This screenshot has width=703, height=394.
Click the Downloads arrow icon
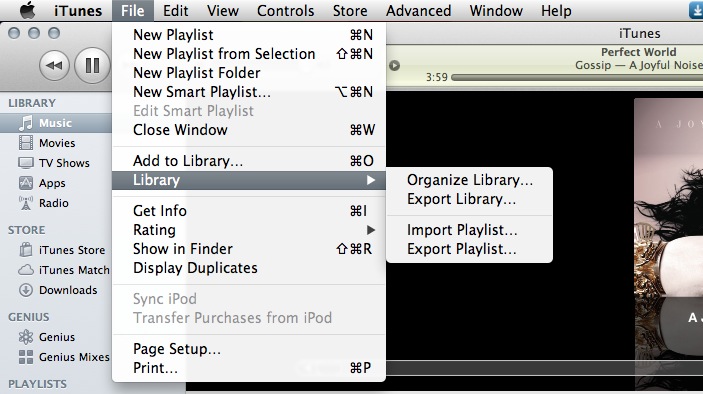point(26,290)
